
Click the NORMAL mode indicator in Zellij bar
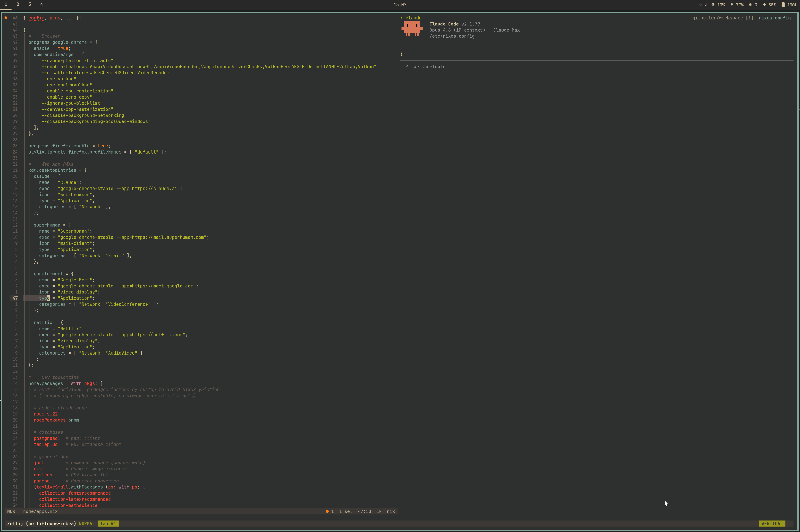tap(87, 523)
